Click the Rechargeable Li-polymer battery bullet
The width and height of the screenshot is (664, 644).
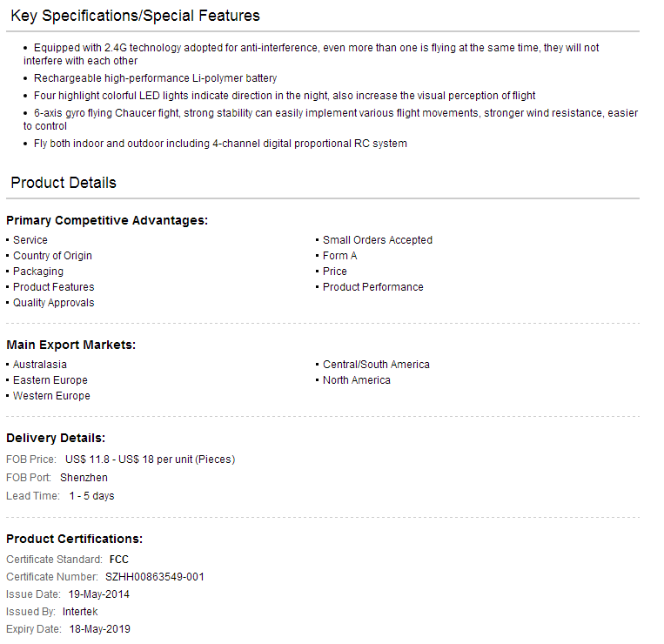point(155,78)
